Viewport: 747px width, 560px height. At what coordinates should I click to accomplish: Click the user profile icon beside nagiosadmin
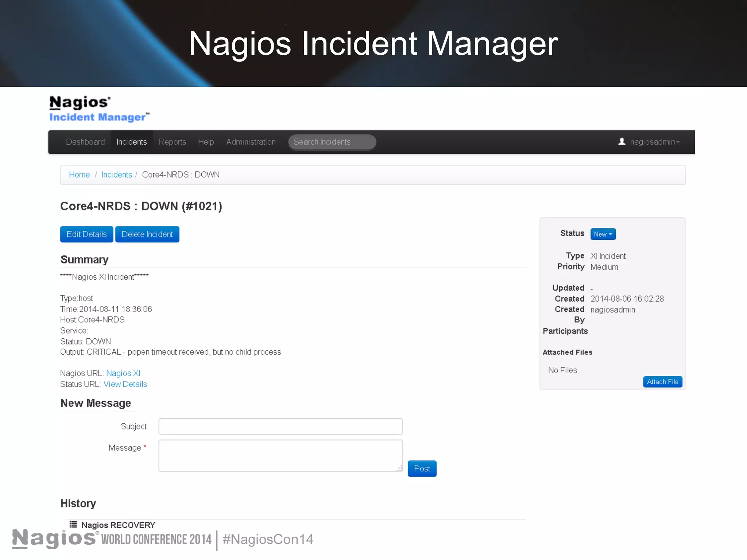click(622, 141)
